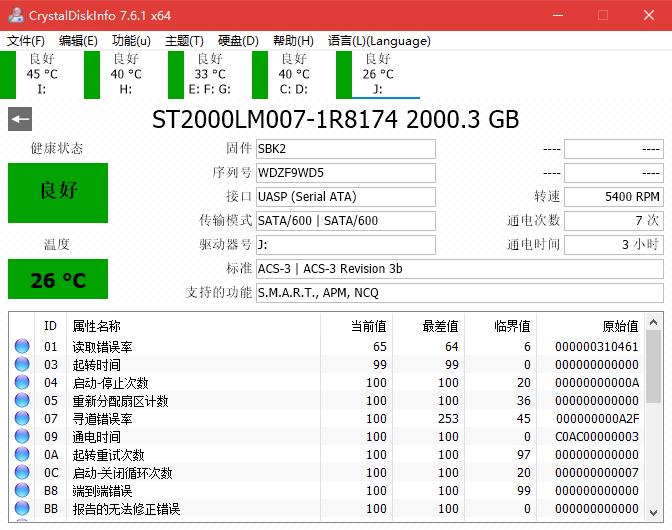Click status orb for 寻道错误率 row

pos(22,418)
